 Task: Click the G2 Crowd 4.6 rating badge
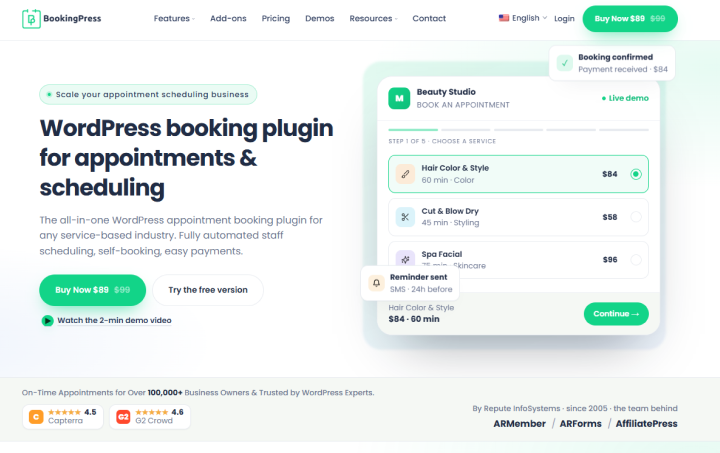150,416
